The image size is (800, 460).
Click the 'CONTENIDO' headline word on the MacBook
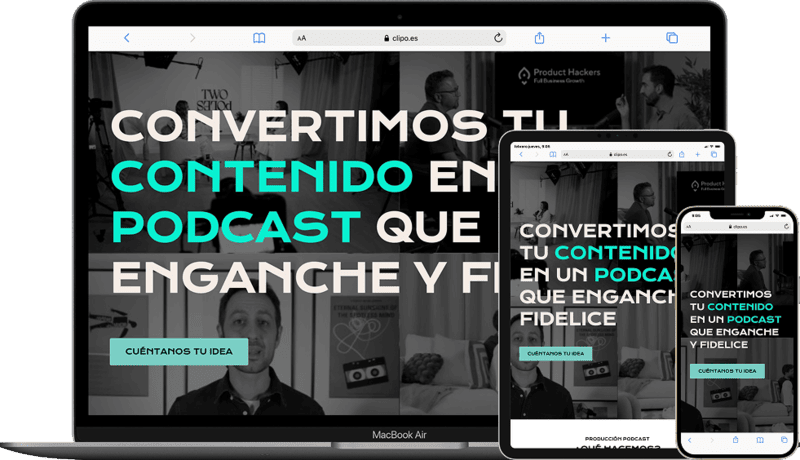(262, 176)
